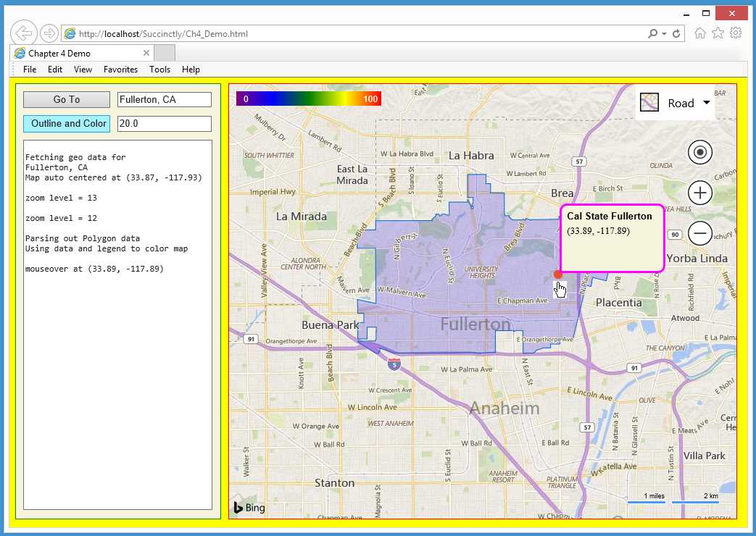This screenshot has width=756, height=536.
Task: Zoom out with the map minus button
Action: click(700, 233)
